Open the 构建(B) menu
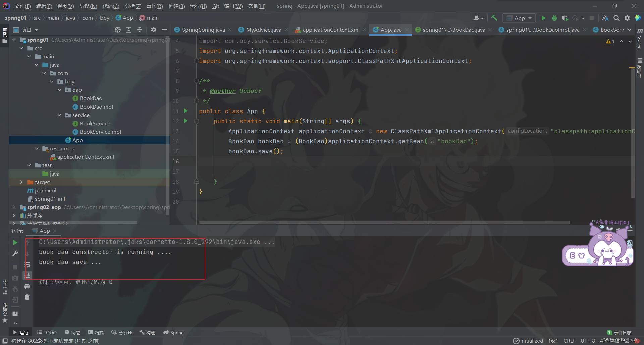This screenshot has width=644, height=345. (177, 6)
